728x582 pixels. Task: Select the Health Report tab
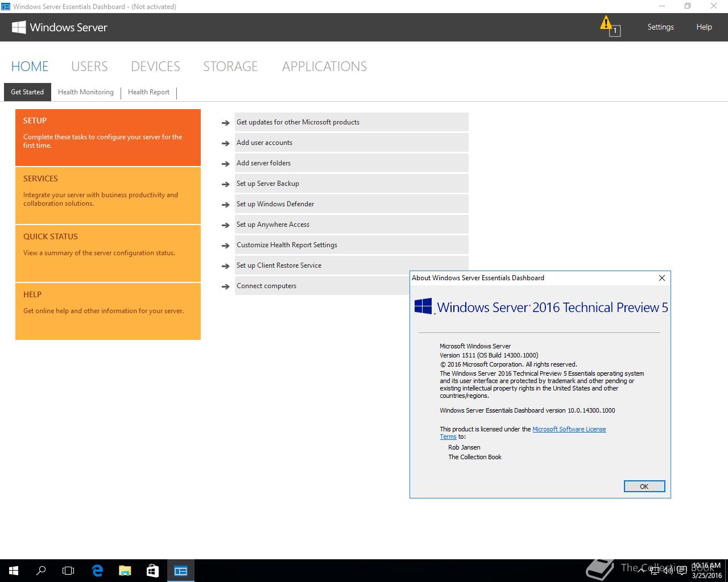(148, 92)
